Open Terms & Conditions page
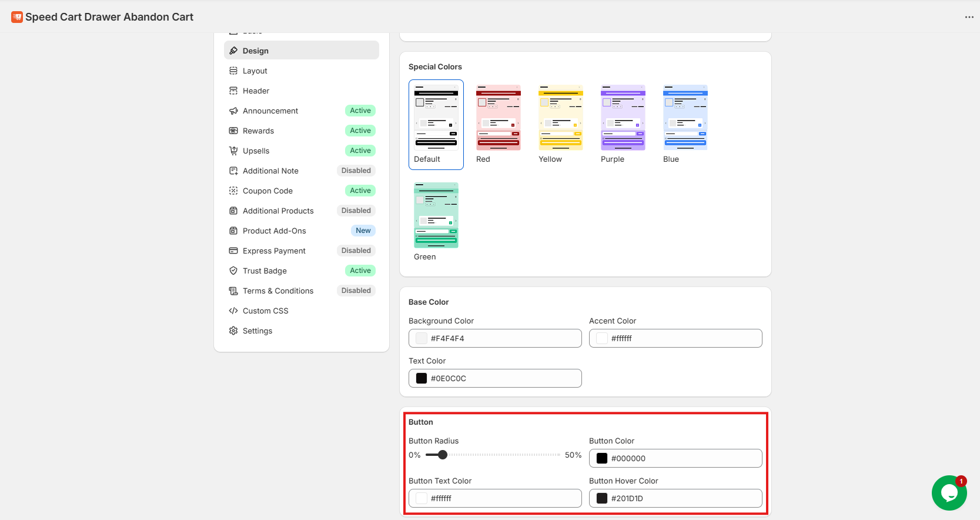The image size is (980, 520). (x=277, y=291)
